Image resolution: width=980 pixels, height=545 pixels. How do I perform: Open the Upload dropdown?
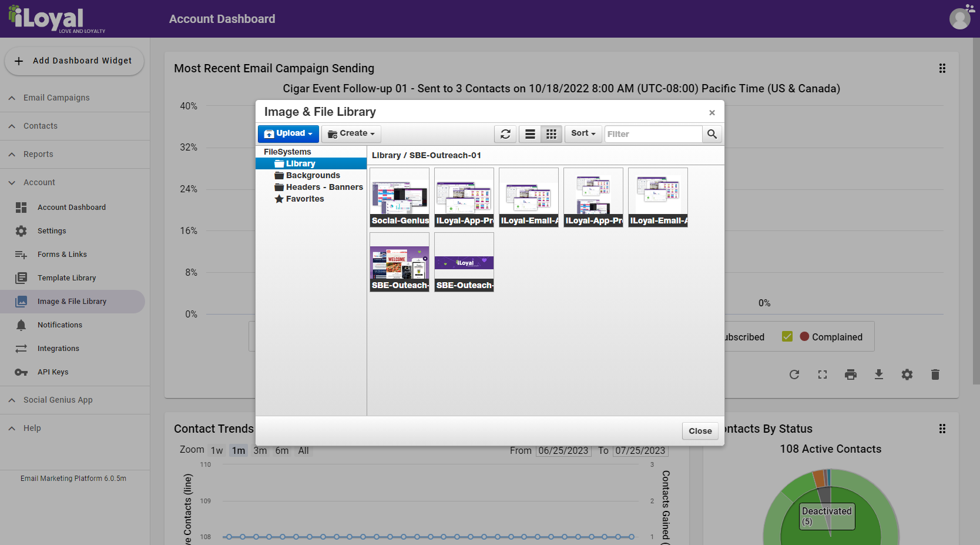(288, 134)
